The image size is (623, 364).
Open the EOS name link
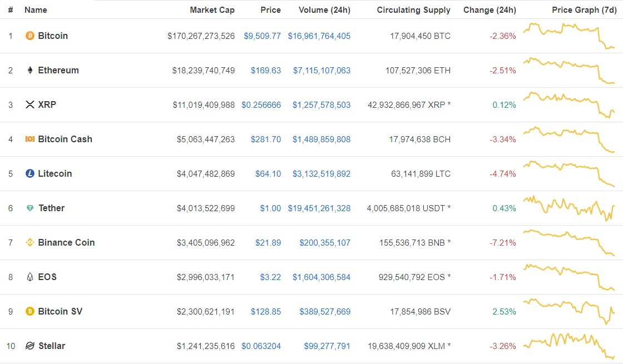point(47,277)
